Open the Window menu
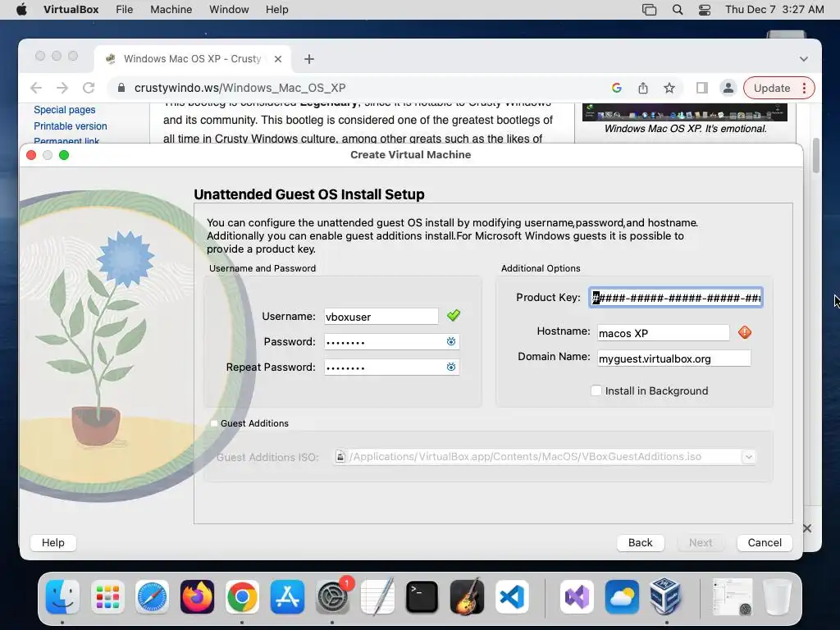840x630 pixels. pos(229,10)
